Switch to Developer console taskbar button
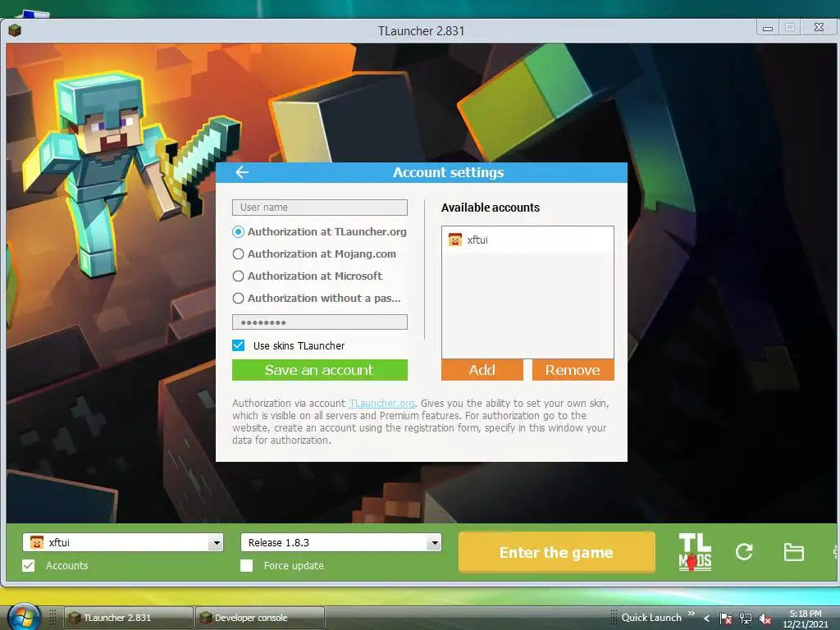The height and width of the screenshot is (630, 840). 260,618
